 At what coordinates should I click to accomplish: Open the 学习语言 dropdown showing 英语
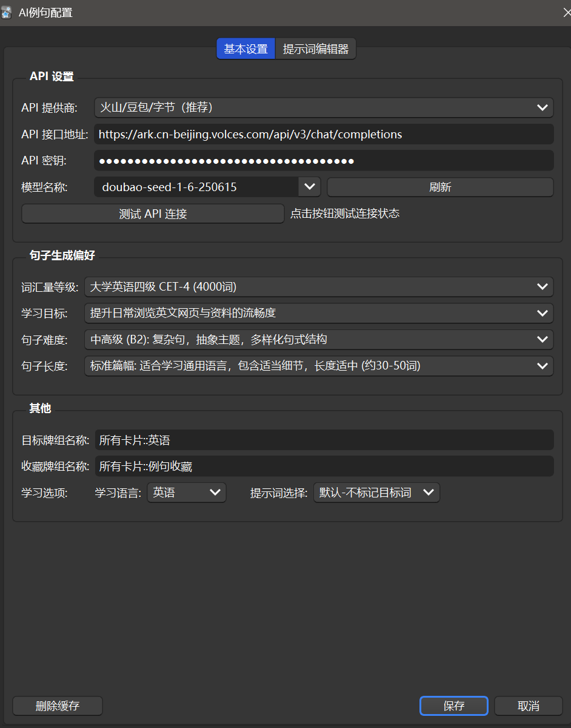point(187,493)
